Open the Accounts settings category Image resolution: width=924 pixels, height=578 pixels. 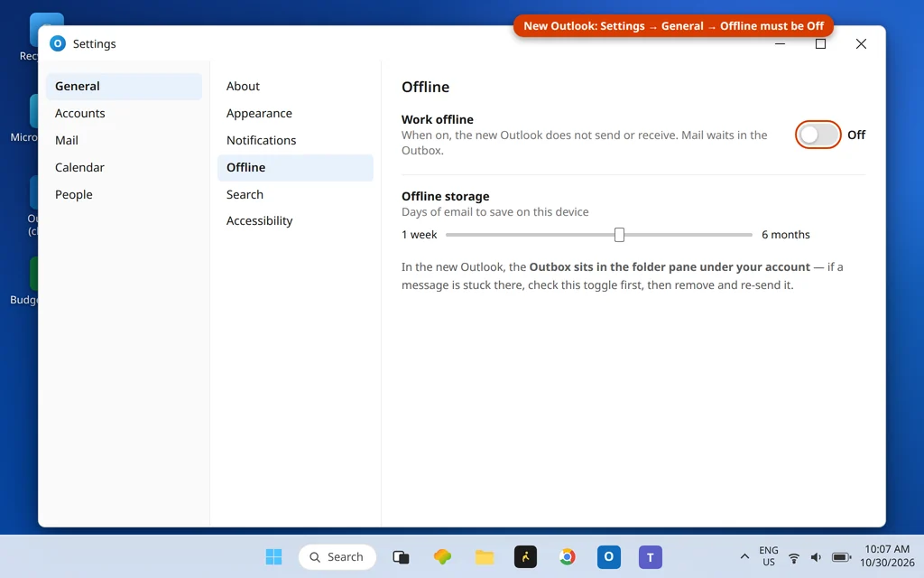point(124,113)
